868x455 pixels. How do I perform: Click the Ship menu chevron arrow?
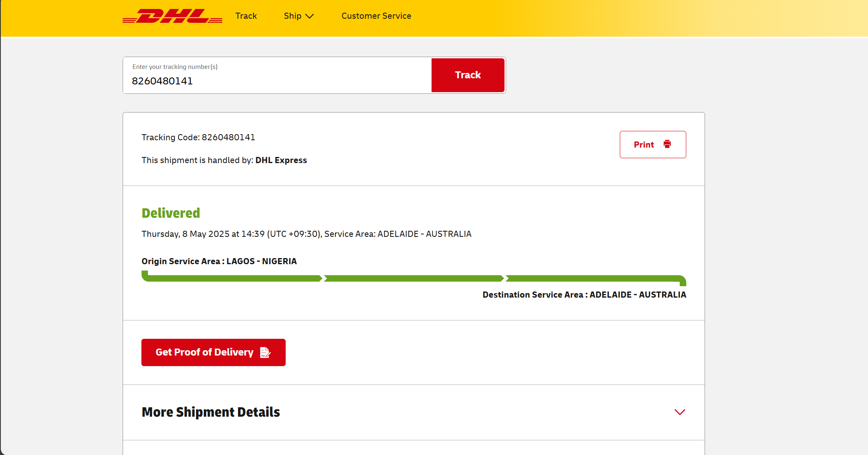tap(310, 16)
